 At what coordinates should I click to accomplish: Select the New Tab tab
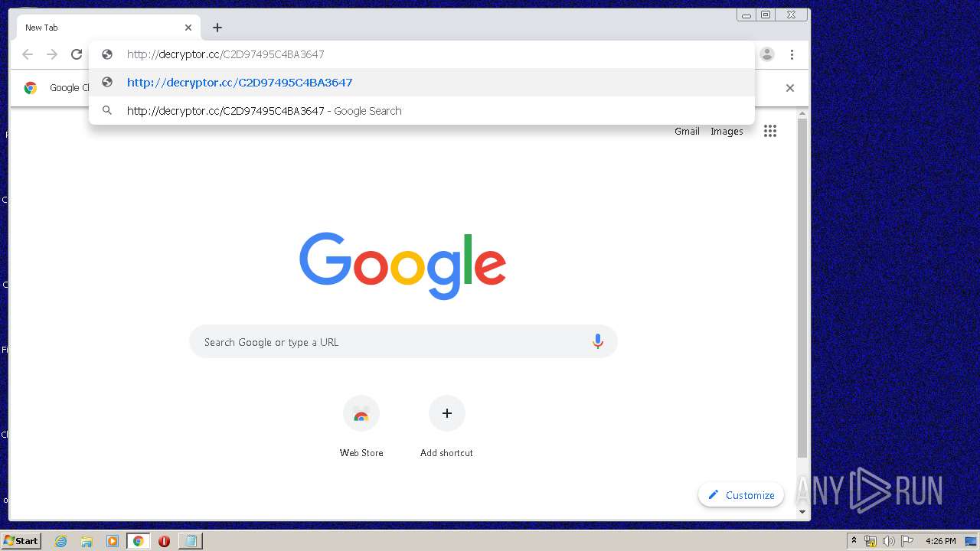pos(109,28)
